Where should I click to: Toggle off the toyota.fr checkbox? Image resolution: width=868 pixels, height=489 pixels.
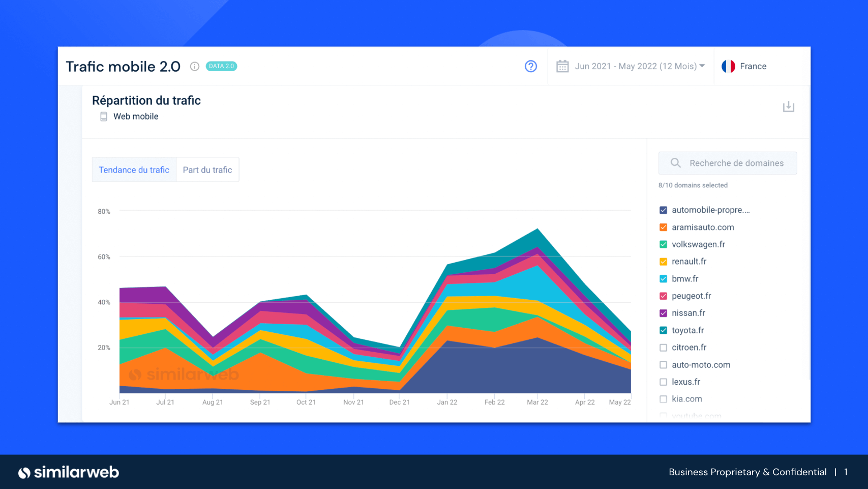pos(663,330)
